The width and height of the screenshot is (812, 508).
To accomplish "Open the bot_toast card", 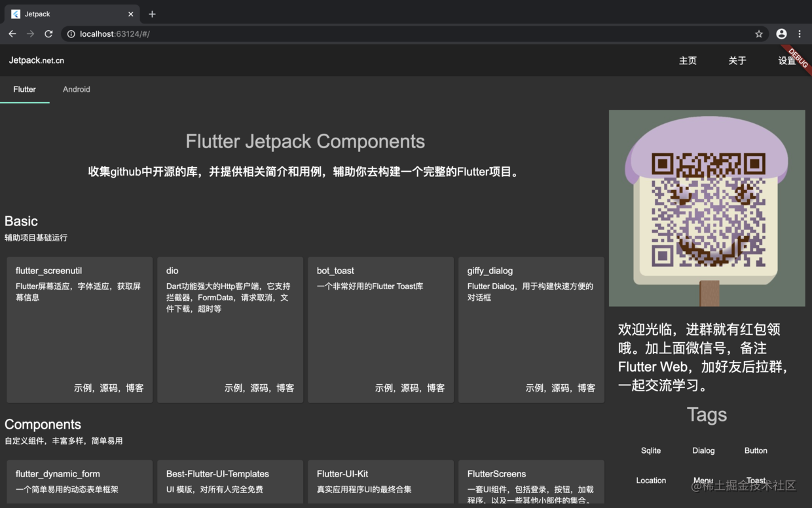I will [x=381, y=330].
